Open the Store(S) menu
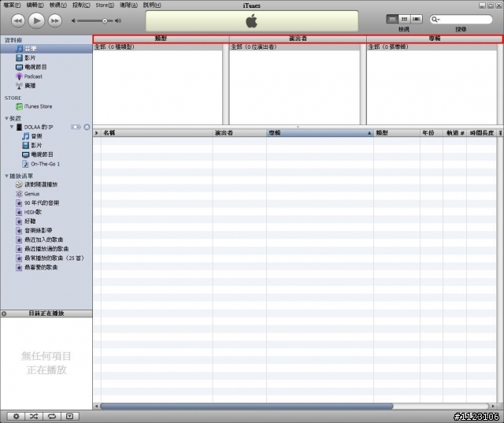This screenshot has height=423, width=504. point(105,6)
